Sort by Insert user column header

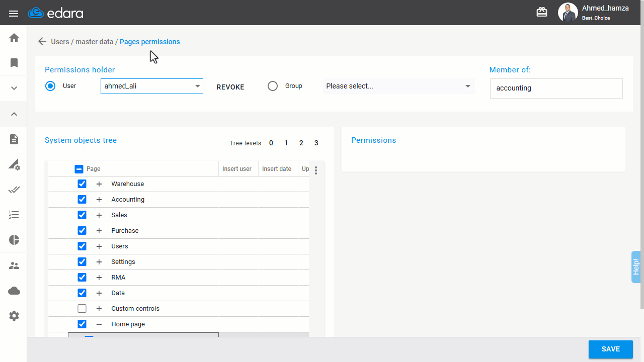(237, 169)
